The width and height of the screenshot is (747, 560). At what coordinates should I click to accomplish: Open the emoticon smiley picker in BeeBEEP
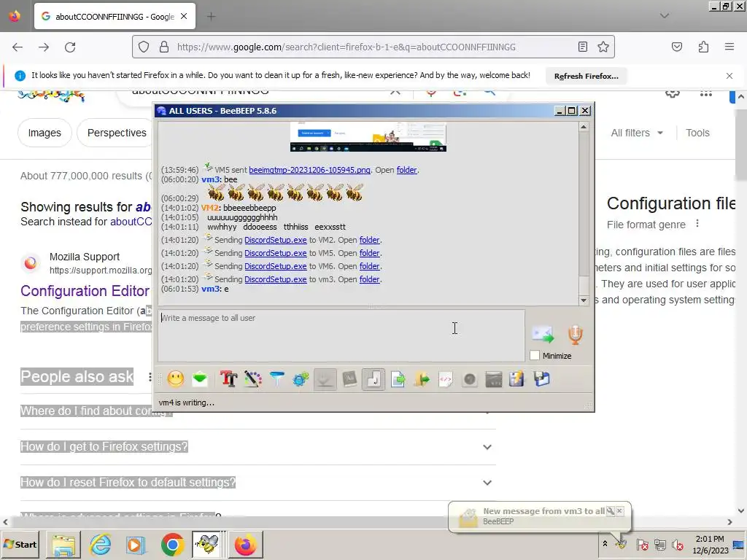point(175,379)
